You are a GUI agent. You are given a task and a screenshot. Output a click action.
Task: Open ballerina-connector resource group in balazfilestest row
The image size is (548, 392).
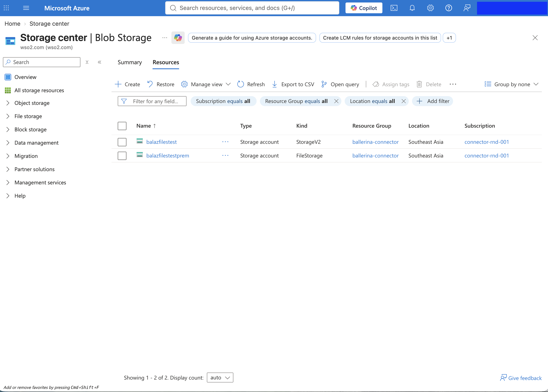point(375,142)
